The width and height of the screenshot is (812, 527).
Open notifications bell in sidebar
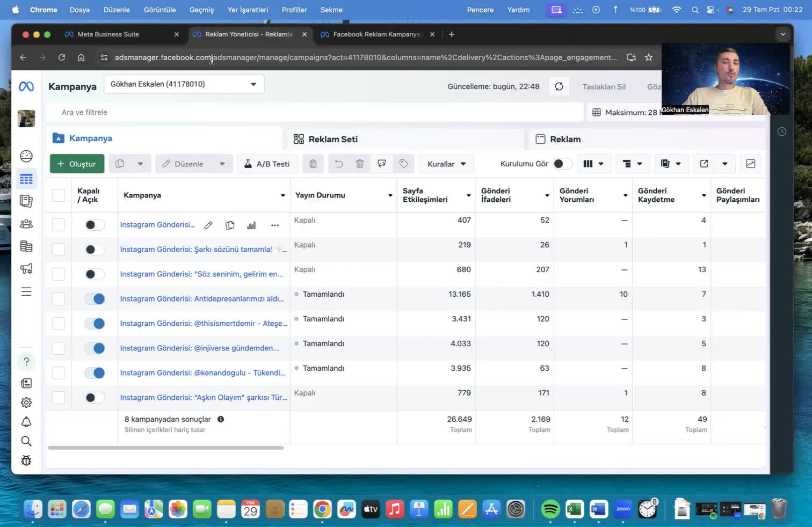26,422
